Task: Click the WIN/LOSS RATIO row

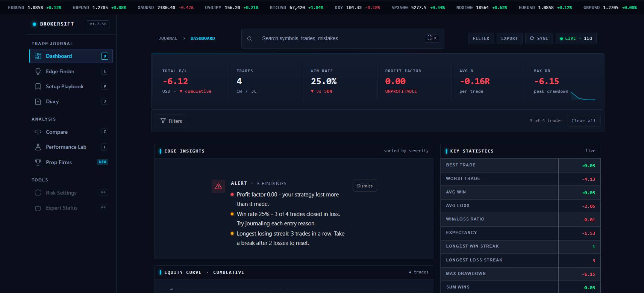Action: [x=521, y=219]
